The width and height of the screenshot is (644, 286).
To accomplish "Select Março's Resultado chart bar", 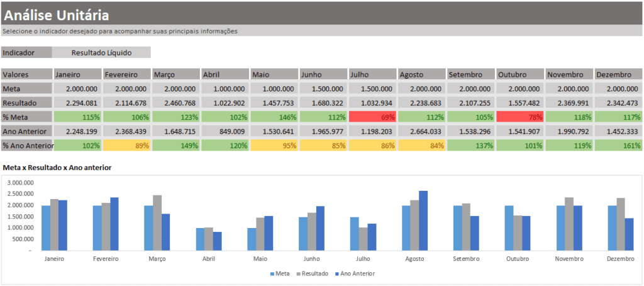I will (x=157, y=222).
